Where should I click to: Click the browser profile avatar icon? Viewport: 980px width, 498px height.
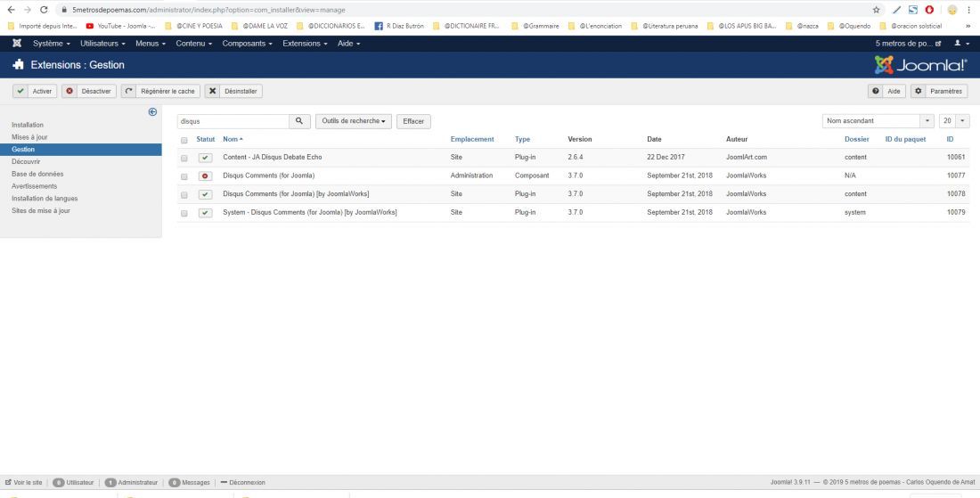tap(951, 10)
